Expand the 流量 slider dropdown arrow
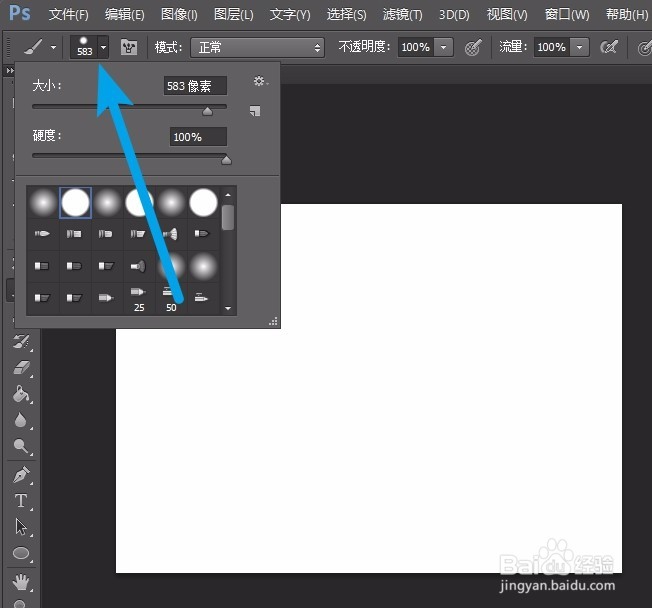652x608 pixels. click(580, 47)
